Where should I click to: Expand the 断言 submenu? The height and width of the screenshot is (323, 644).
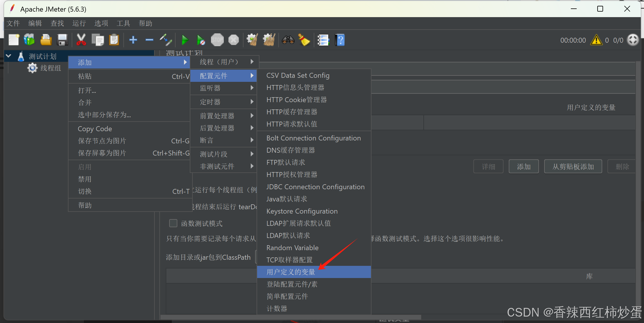click(223, 140)
